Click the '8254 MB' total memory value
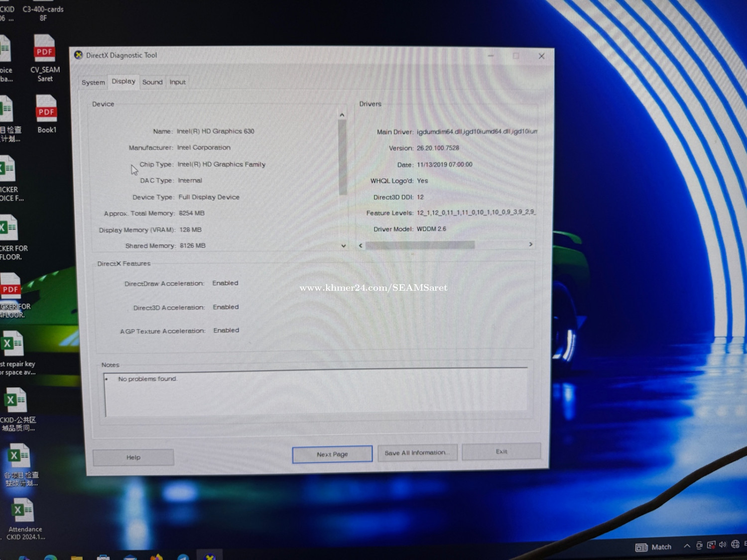Image resolution: width=747 pixels, height=560 pixels. tap(192, 213)
